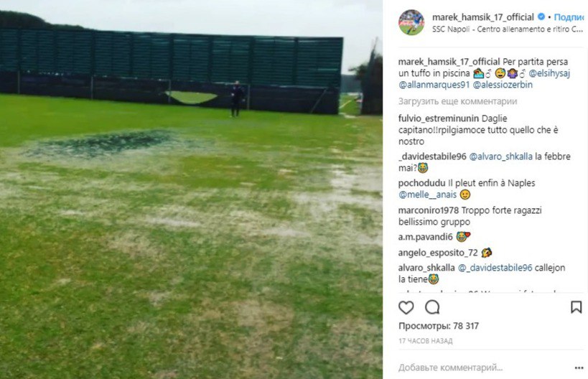Follow the account via Подписаться link
This screenshot has width=588, height=379.
point(569,17)
